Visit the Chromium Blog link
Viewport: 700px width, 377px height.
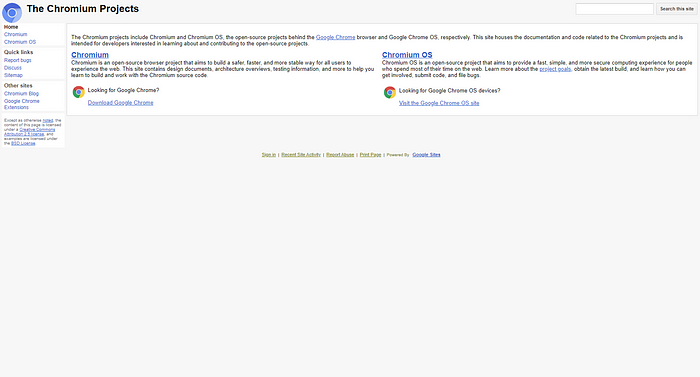(x=21, y=94)
